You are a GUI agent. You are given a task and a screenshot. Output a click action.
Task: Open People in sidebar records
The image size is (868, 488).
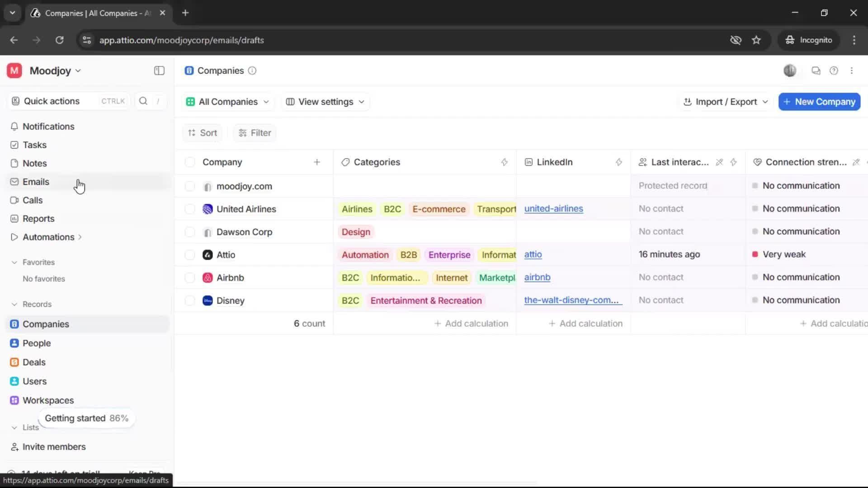pos(37,343)
